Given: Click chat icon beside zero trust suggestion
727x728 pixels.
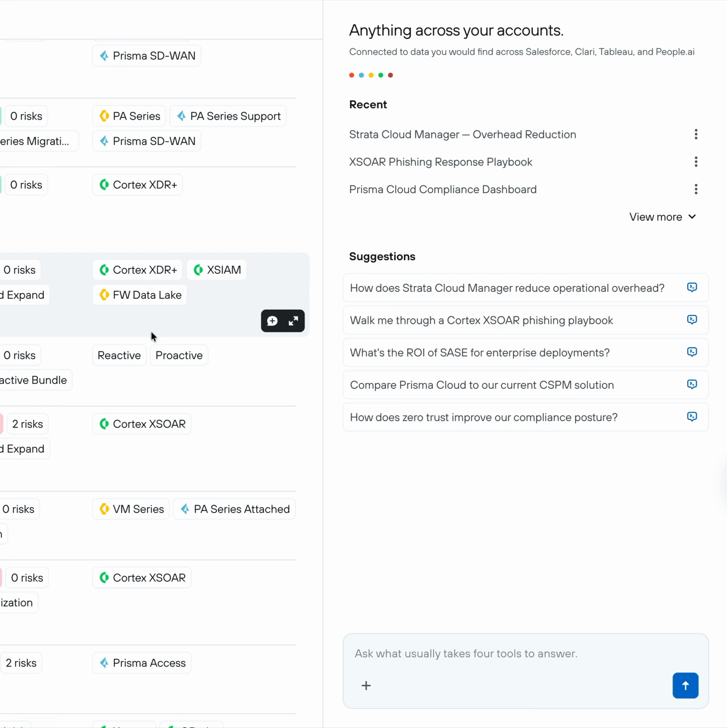Looking at the screenshot, I should pyautogui.click(x=692, y=417).
